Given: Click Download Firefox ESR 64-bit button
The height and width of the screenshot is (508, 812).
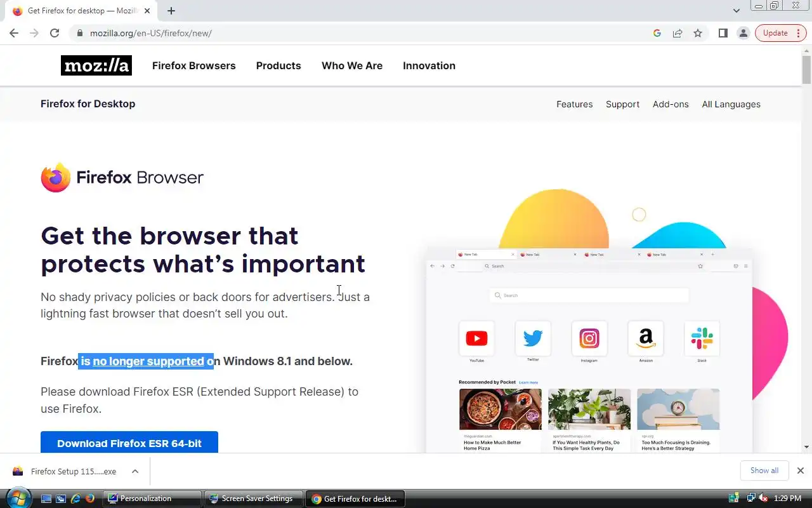Looking at the screenshot, I should pos(129,443).
